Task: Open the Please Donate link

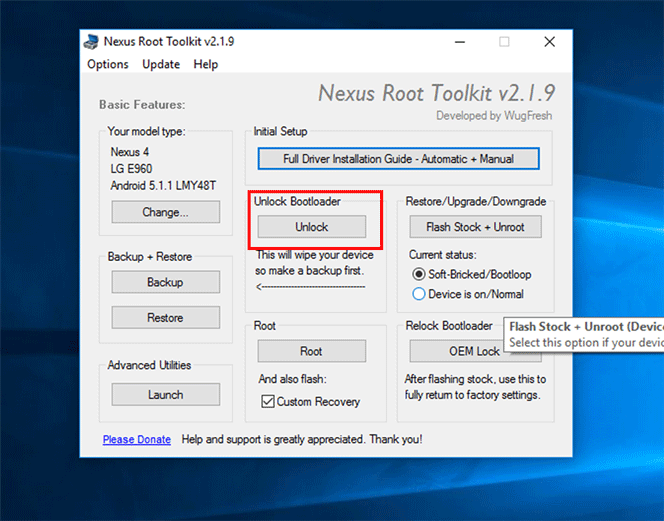Action: pos(137,439)
